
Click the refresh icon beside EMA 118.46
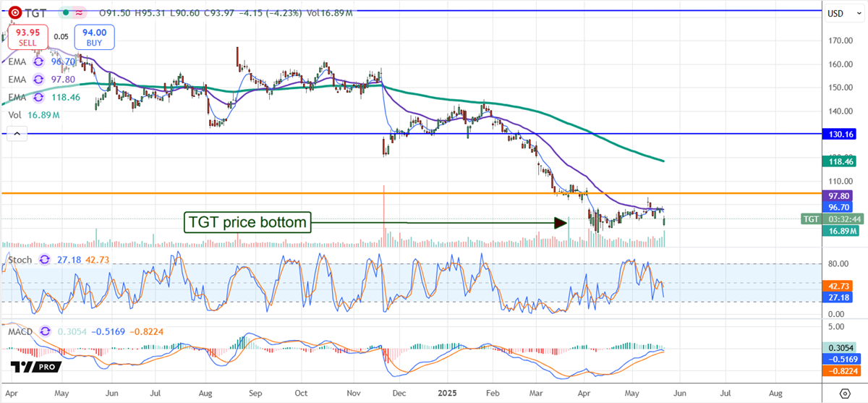click(39, 97)
